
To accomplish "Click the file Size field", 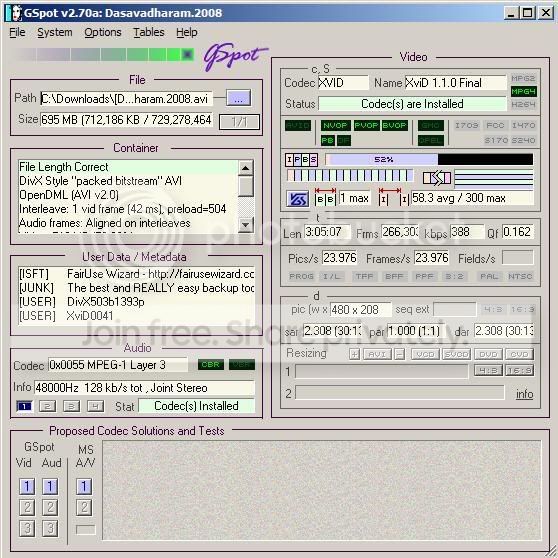I will (x=126, y=120).
